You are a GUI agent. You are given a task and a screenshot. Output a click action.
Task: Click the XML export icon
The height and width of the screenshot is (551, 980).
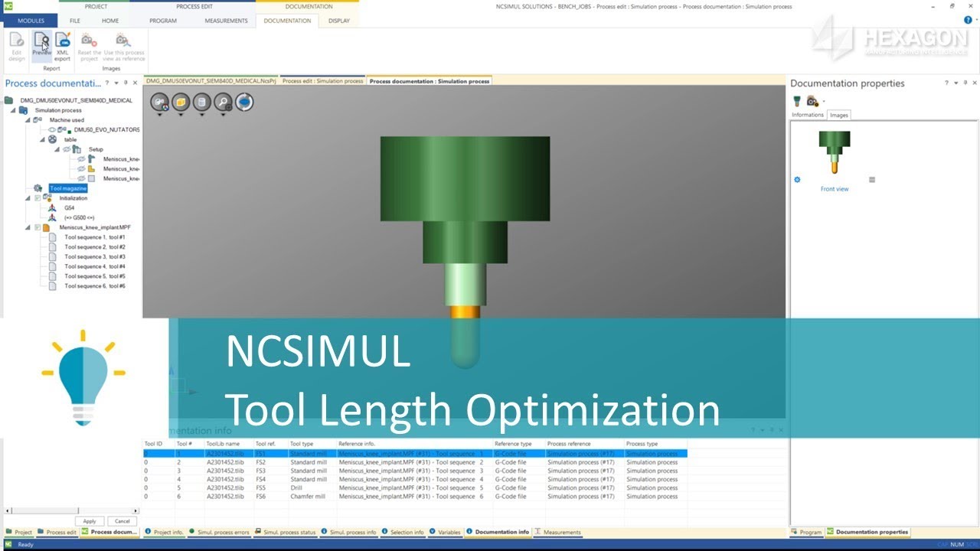[62, 40]
